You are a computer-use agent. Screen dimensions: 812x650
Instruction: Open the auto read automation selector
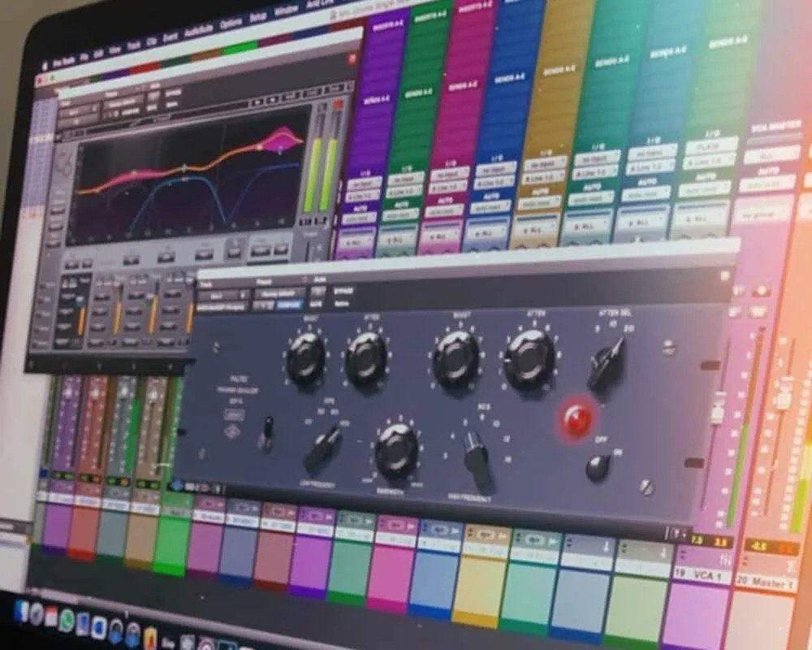tap(400, 214)
